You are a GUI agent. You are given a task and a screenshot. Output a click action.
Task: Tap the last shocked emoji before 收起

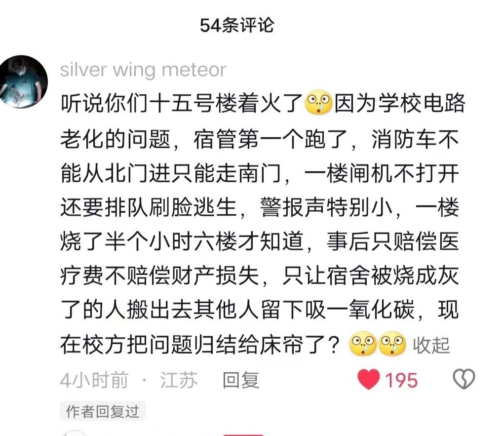click(x=392, y=343)
